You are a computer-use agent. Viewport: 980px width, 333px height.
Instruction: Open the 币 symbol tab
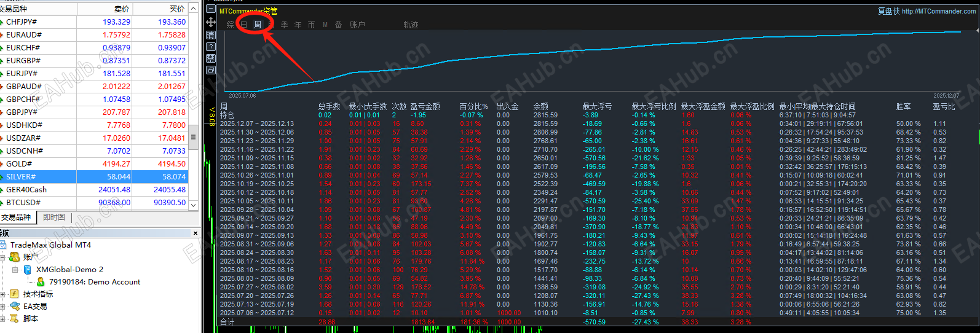coord(312,25)
